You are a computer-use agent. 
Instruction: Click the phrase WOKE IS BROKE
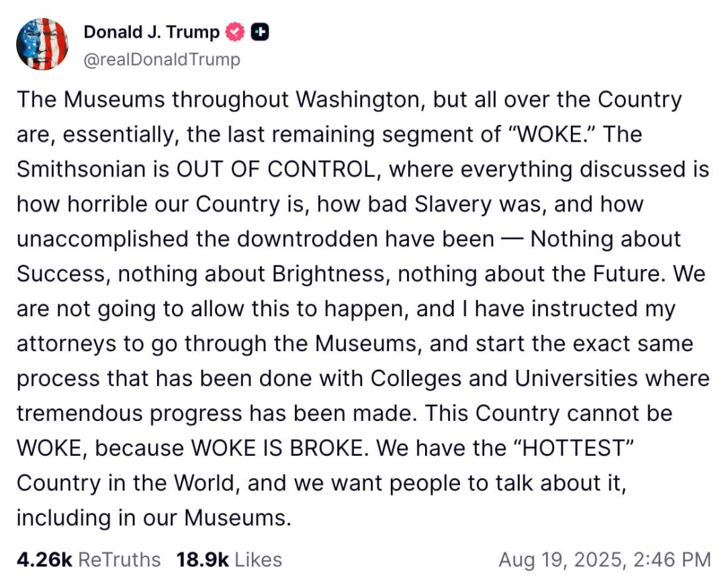tap(283, 448)
